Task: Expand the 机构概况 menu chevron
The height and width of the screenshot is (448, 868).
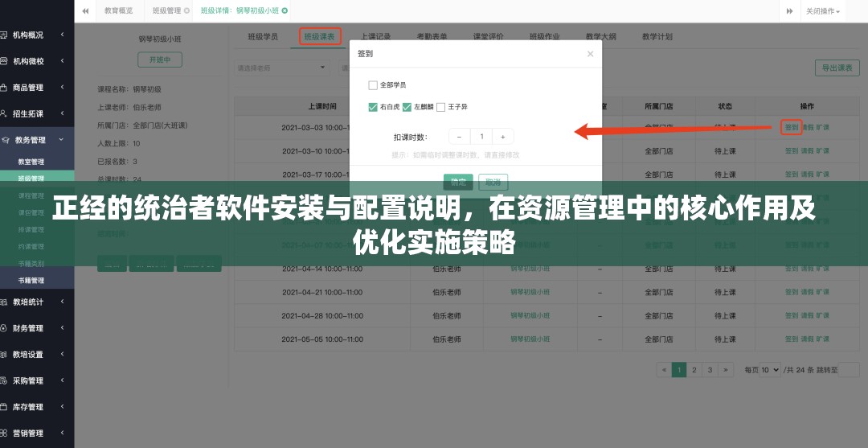Action: click(62, 35)
